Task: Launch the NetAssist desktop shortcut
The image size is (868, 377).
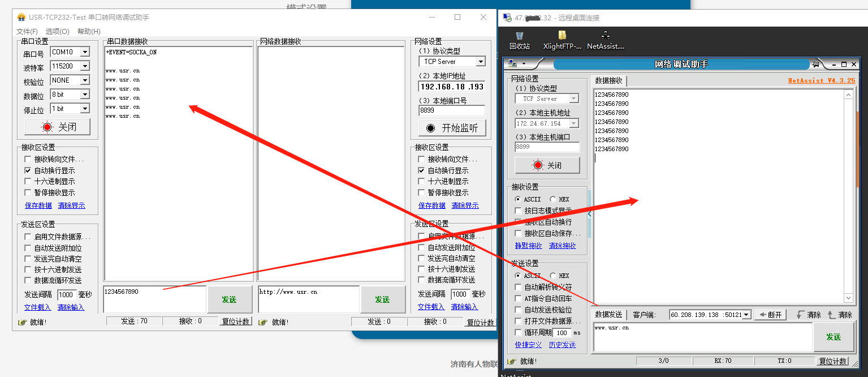Action: 606,40
